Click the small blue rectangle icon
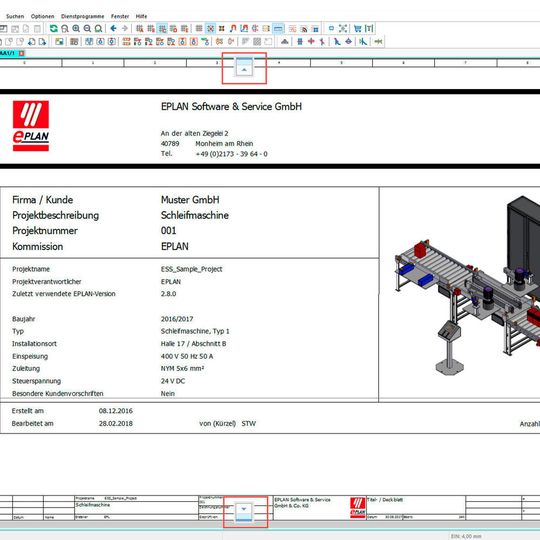The width and height of the screenshot is (540, 540). point(331,28)
